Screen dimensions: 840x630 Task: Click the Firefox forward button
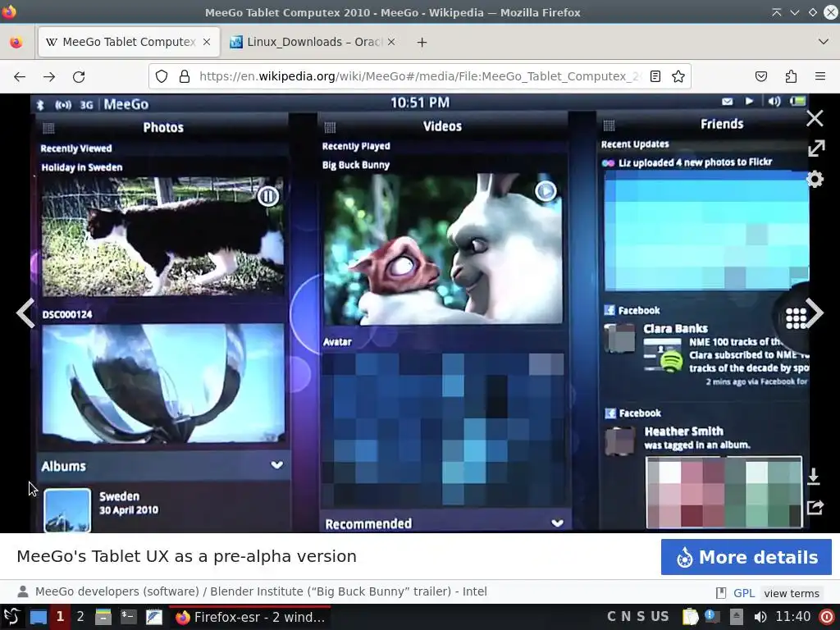click(49, 76)
